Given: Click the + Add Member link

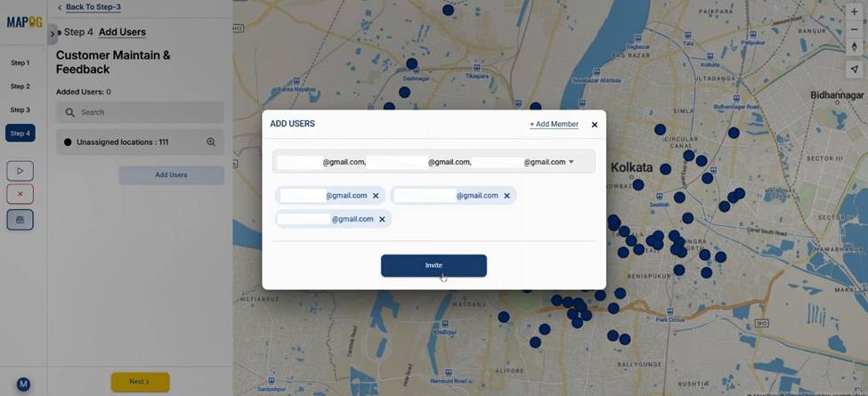Looking at the screenshot, I should (x=554, y=125).
